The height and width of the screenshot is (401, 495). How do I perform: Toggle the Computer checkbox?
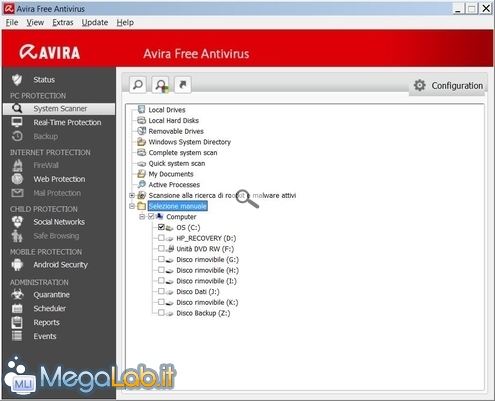(x=151, y=217)
